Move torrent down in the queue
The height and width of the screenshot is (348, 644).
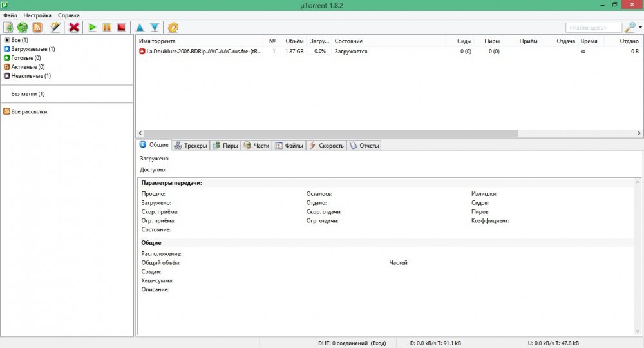point(155,27)
